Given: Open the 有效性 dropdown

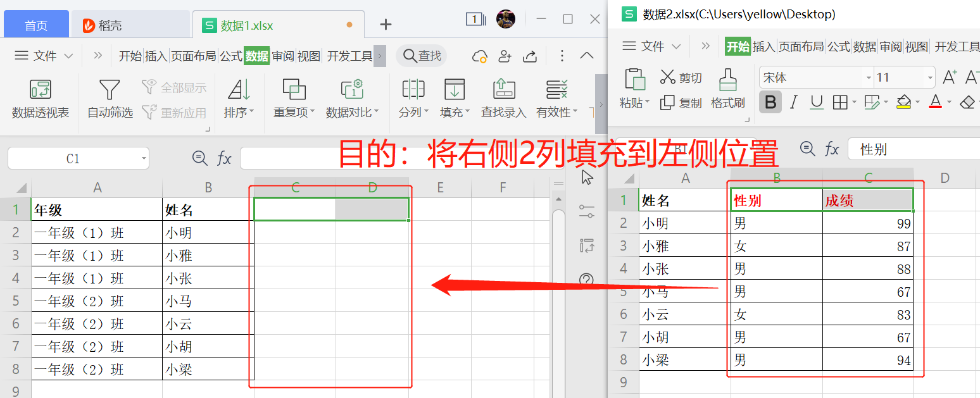Looking at the screenshot, I should tap(556, 113).
